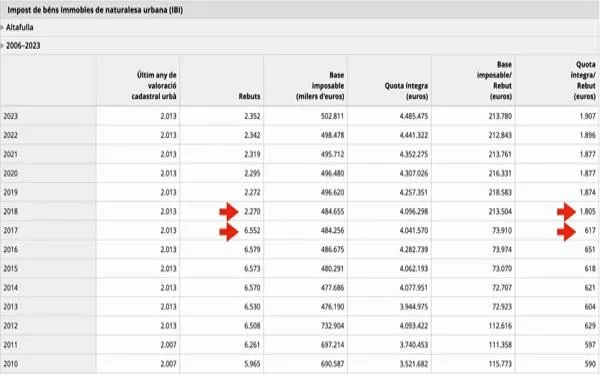
Task: Click Rebuts value 2.295 for 2020
Action: 252,174
